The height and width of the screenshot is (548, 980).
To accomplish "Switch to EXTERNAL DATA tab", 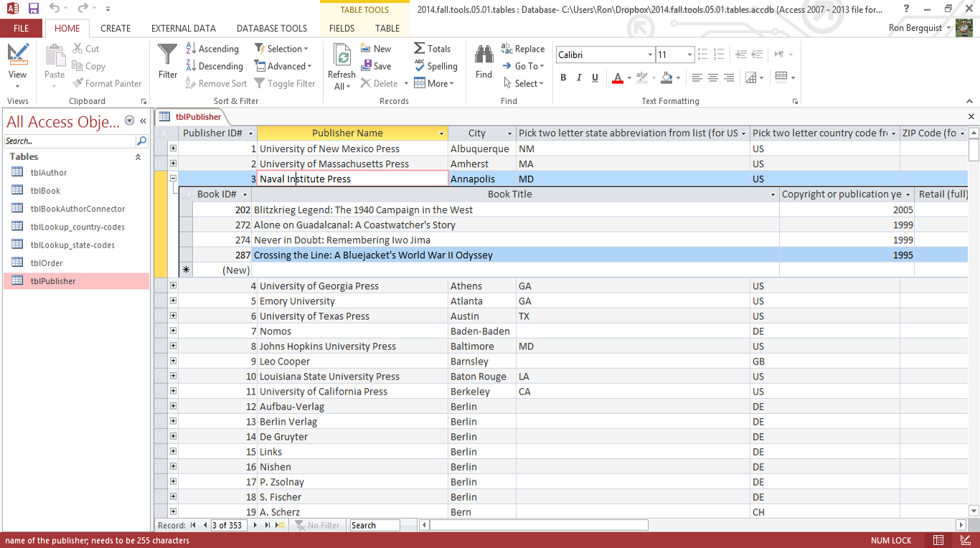I will point(184,28).
